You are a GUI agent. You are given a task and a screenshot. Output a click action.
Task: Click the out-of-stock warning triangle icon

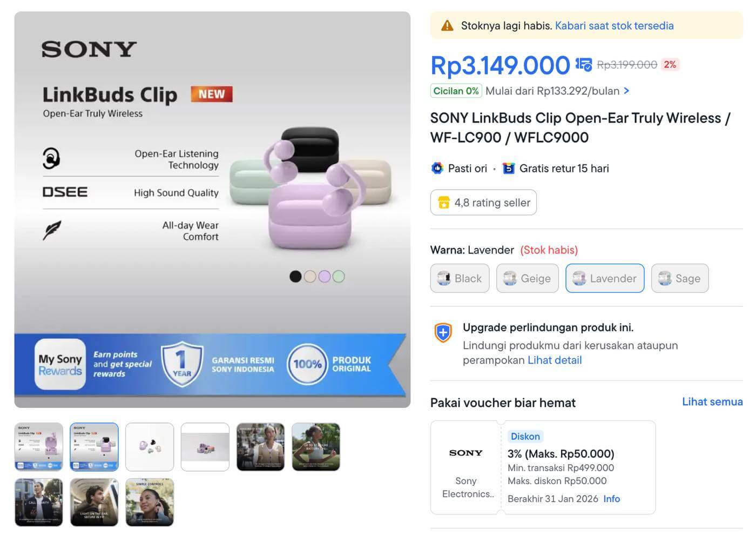447,26
